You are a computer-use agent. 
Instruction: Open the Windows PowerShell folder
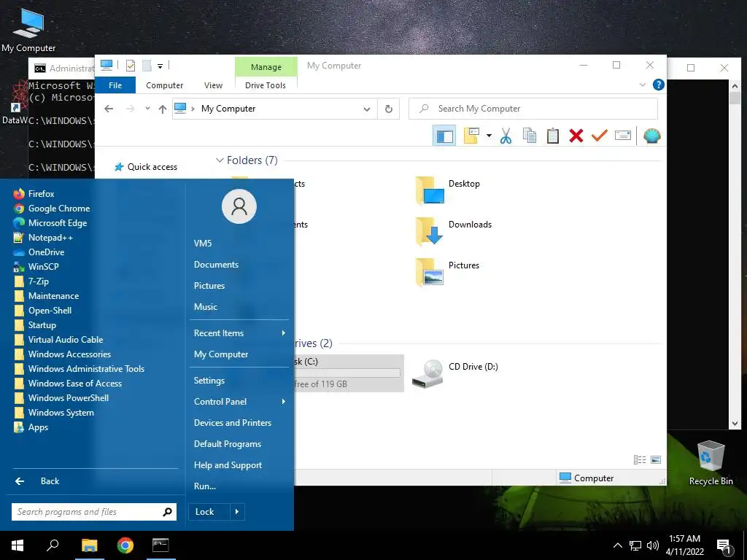[61, 398]
